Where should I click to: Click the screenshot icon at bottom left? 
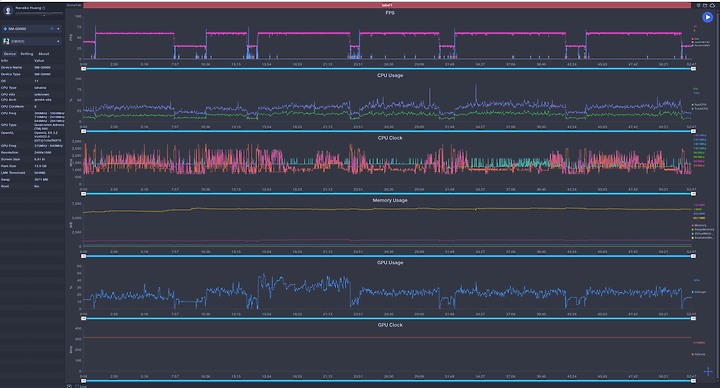(x=69, y=386)
